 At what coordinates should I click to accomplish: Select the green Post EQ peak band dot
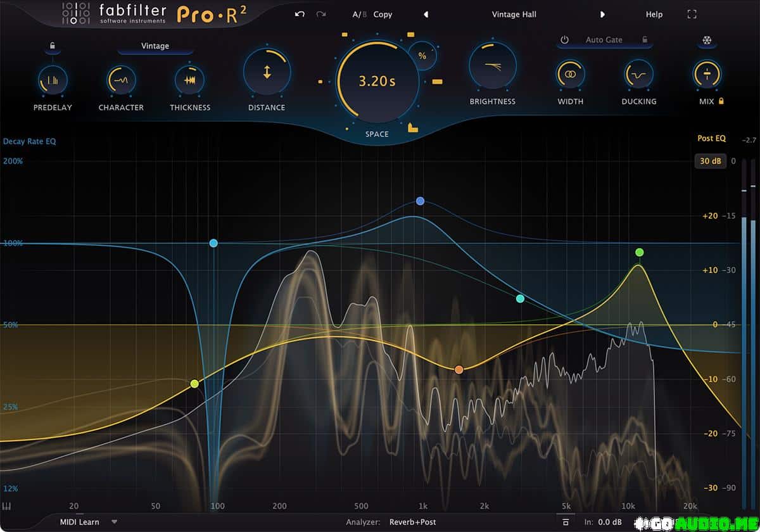tap(640, 253)
